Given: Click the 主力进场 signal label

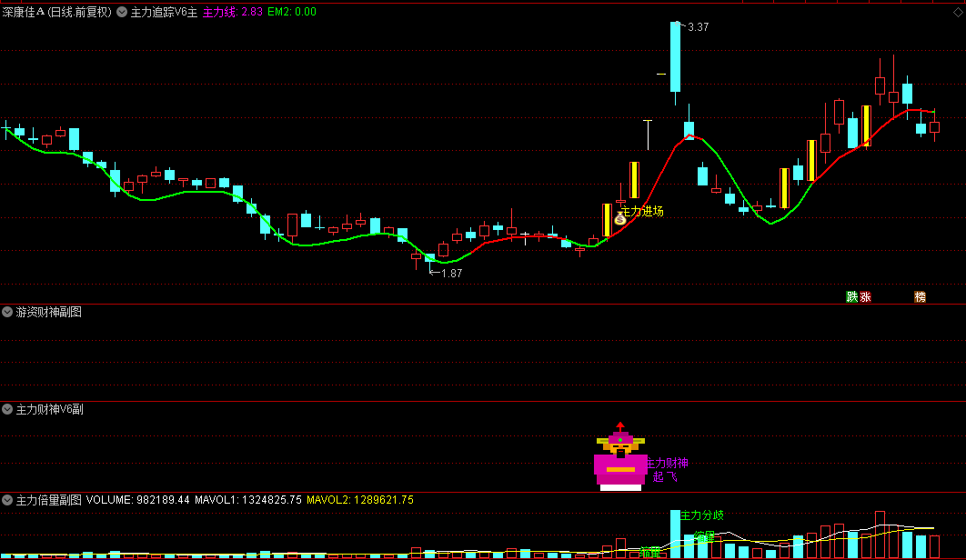Looking at the screenshot, I should [x=643, y=211].
